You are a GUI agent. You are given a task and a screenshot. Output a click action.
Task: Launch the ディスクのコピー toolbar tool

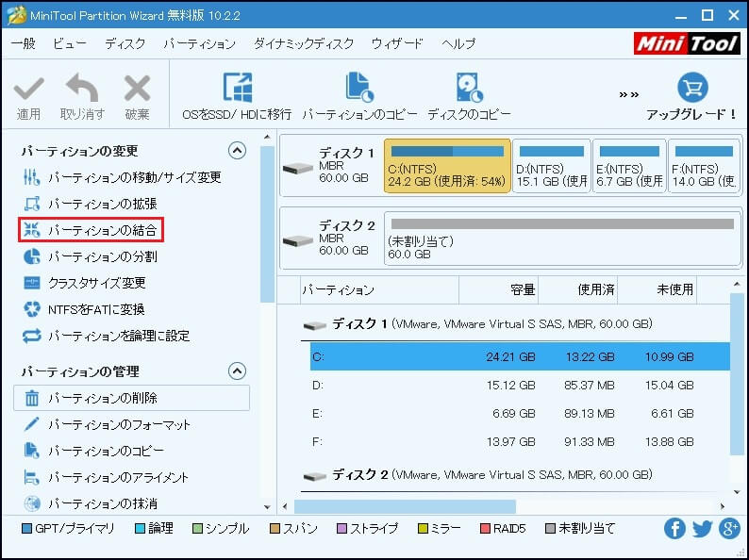469,90
